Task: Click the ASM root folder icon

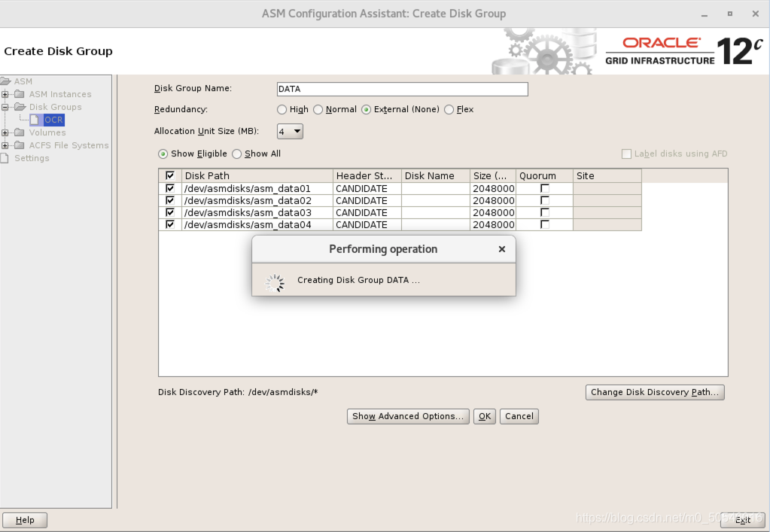Action: [5, 81]
